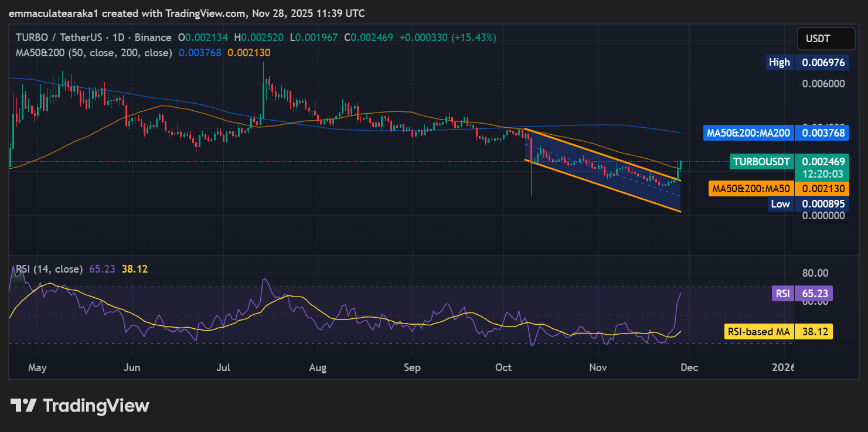Click the High 0.006976 price label
The width and height of the screenshot is (868, 432).
click(807, 62)
